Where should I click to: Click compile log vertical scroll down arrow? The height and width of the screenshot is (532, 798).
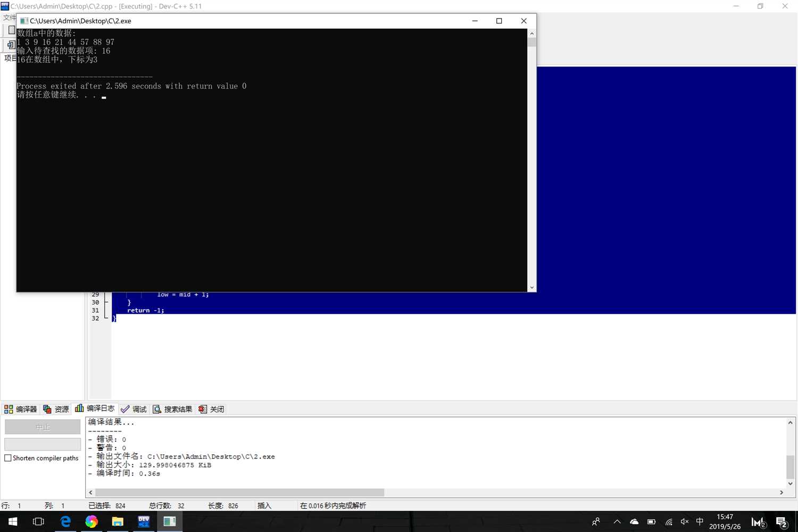[x=791, y=484]
